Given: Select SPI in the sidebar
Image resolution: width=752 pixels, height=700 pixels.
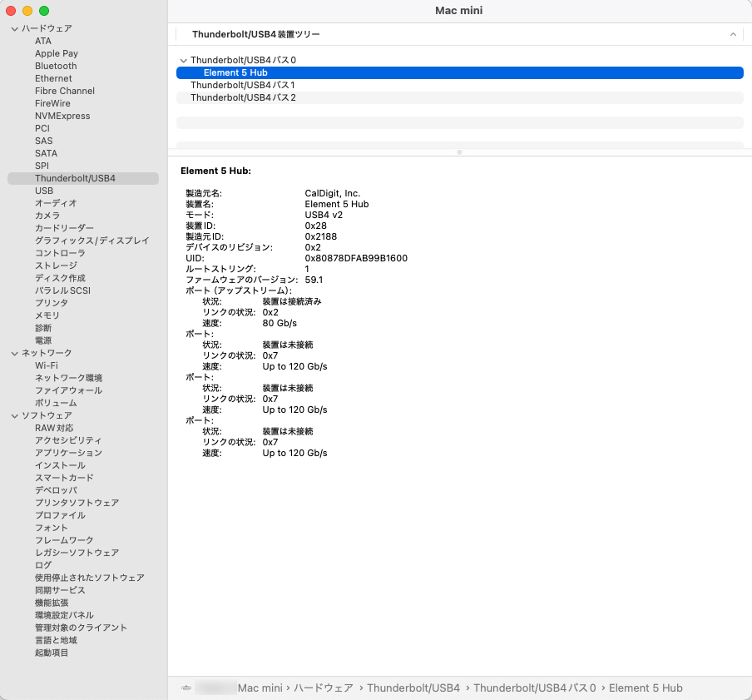Looking at the screenshot, I should tap(42, 166).
